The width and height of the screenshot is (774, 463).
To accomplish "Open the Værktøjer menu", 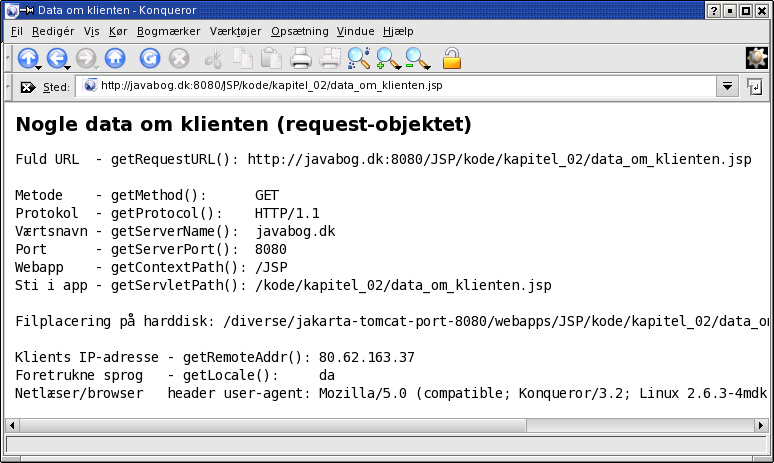I will click(236, 32).
